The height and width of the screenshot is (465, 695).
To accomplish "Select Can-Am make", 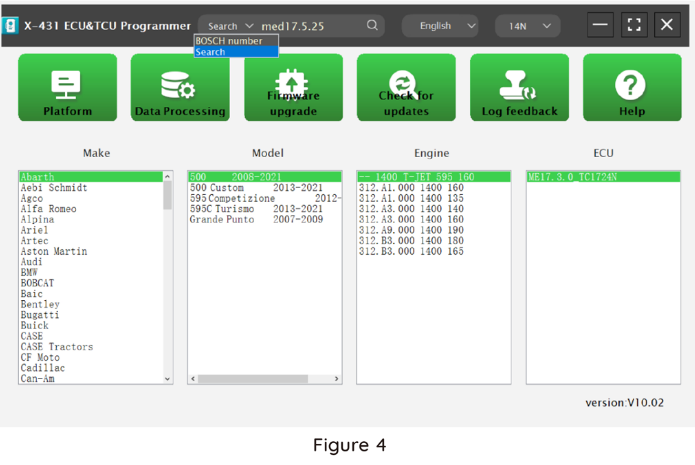I will tap(91, 379).
